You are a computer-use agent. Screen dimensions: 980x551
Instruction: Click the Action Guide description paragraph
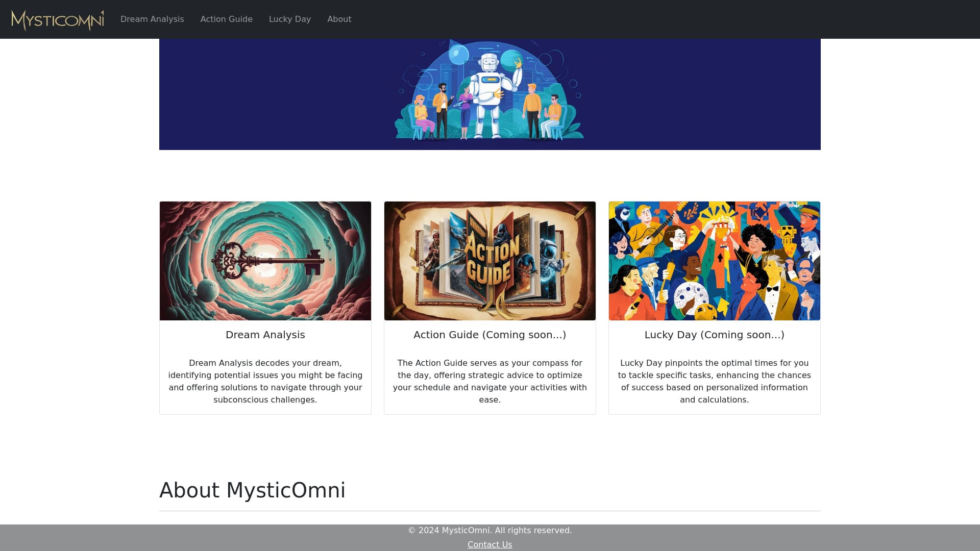489,381
